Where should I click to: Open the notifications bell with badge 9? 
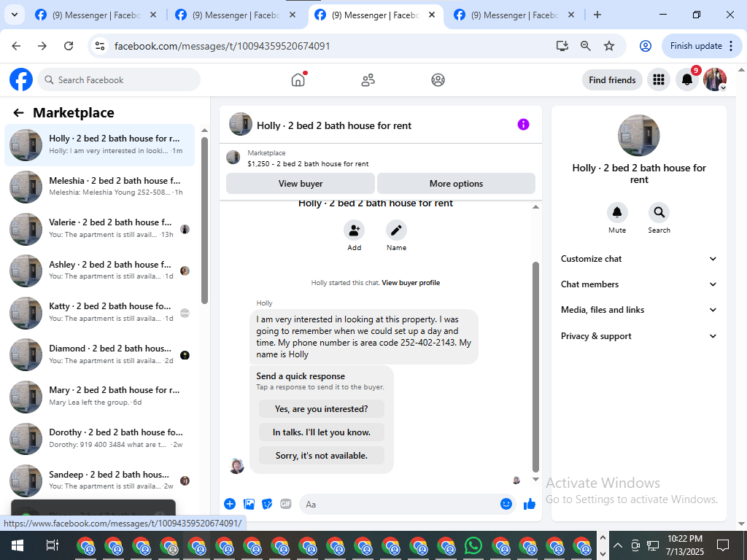pos(687,79)
